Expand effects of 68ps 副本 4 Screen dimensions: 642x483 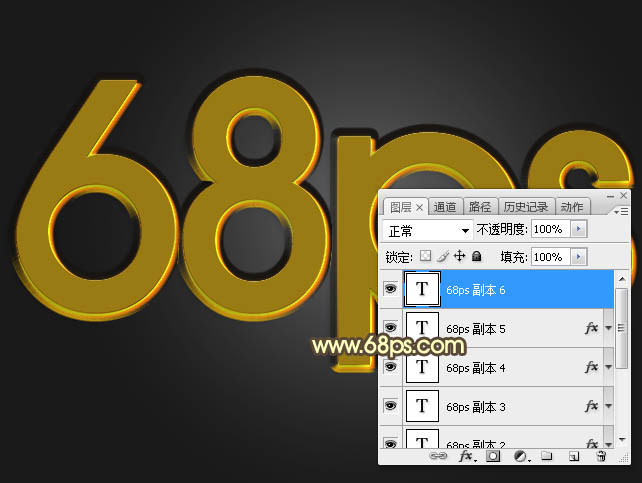click(x=608, y=367)
